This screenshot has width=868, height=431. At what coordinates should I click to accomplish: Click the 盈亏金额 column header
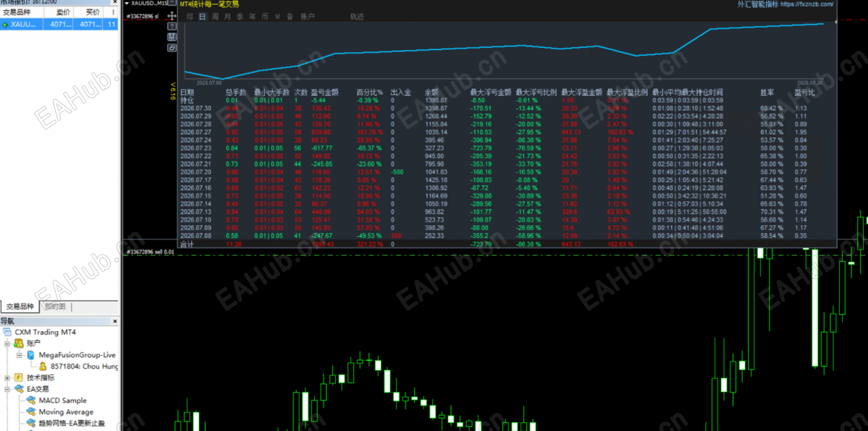tap(325, 93)
